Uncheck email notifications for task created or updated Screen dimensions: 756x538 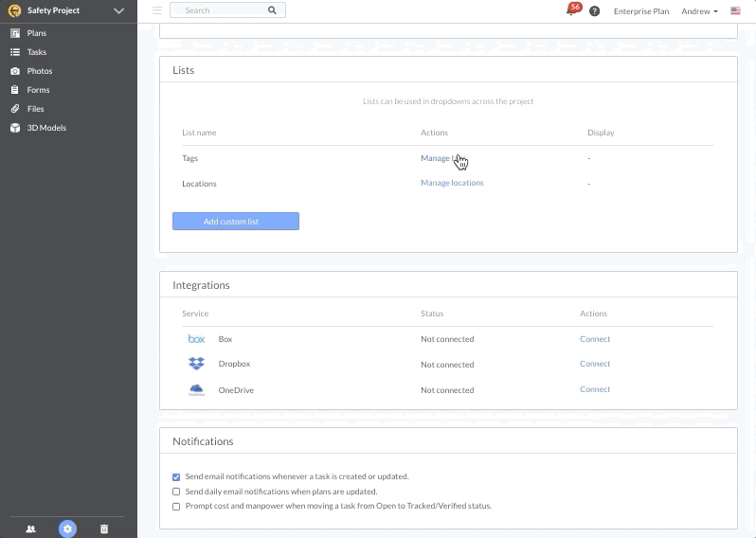click(176, 477)
